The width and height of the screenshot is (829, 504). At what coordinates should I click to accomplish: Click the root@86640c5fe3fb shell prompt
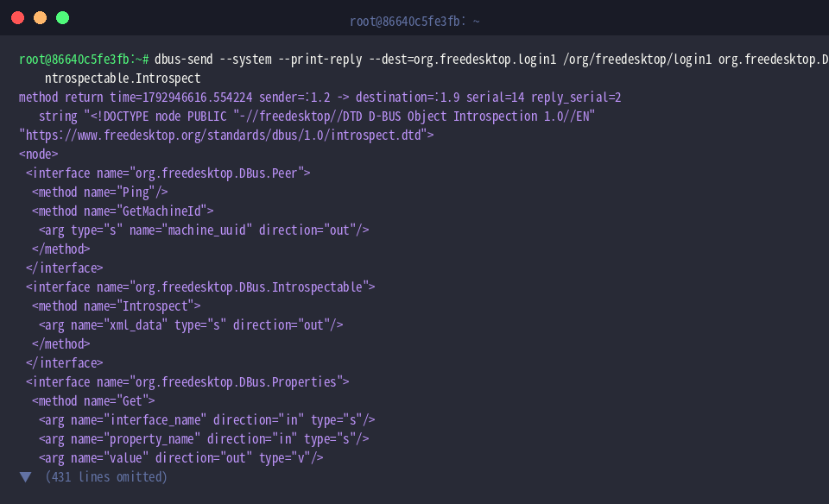[x=84, y=60]
